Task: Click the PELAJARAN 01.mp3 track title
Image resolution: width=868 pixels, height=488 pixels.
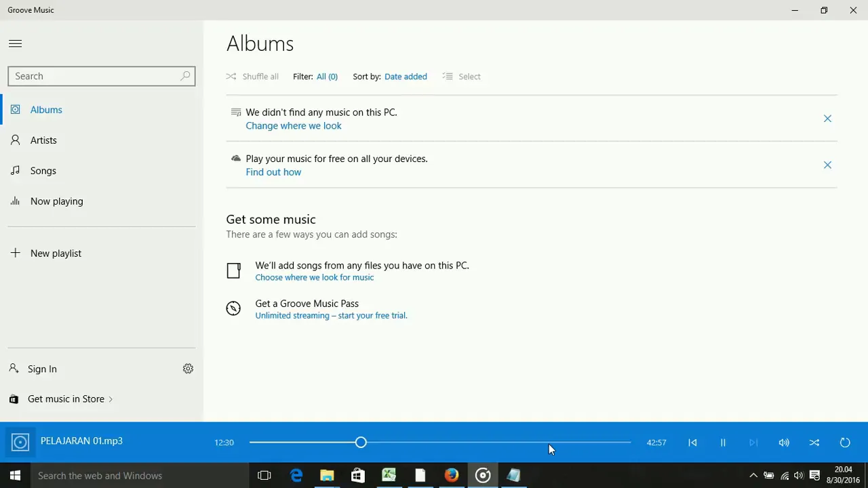Action: [81, 441]
